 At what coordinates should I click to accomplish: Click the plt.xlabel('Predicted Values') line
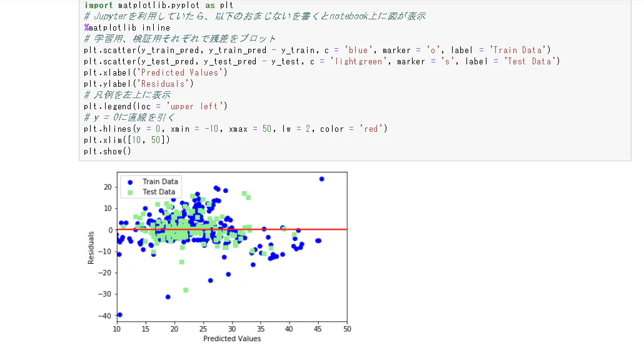tap(156, 72)
